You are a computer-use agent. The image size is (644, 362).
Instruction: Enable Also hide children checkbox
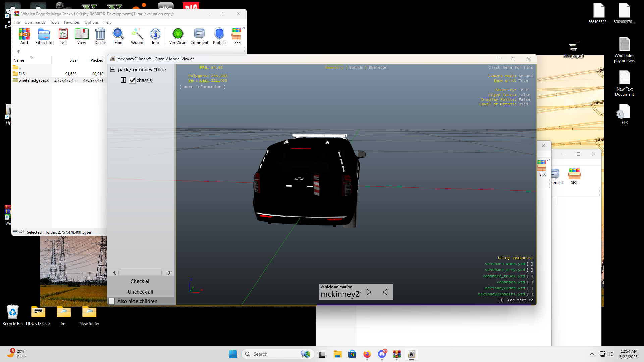pyautogui.click(x=112, y=301)
